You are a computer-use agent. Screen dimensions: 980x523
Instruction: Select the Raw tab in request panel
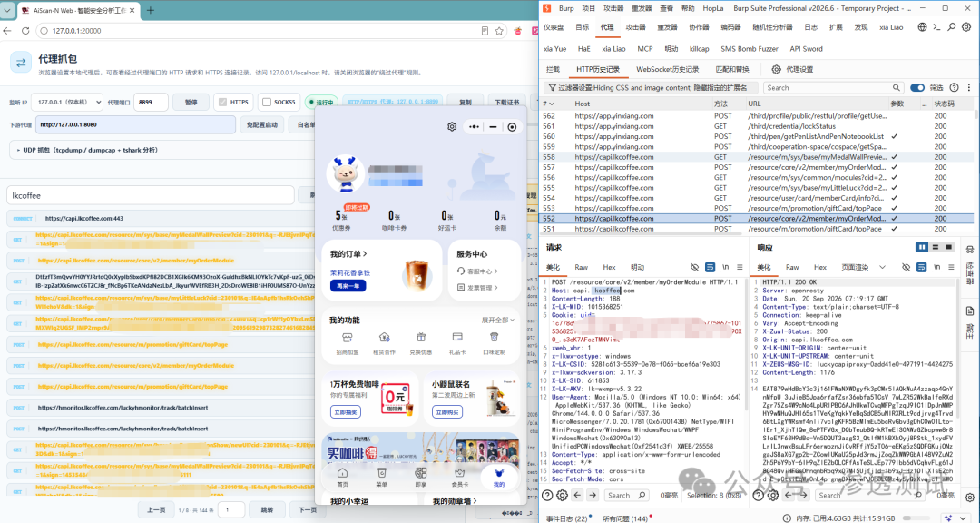coord(582,267)
